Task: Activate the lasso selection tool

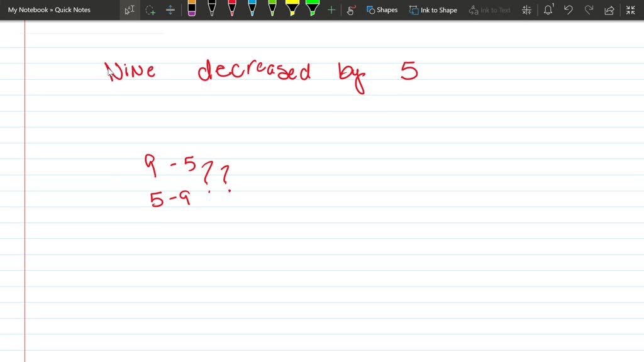Action: [150, 9]
